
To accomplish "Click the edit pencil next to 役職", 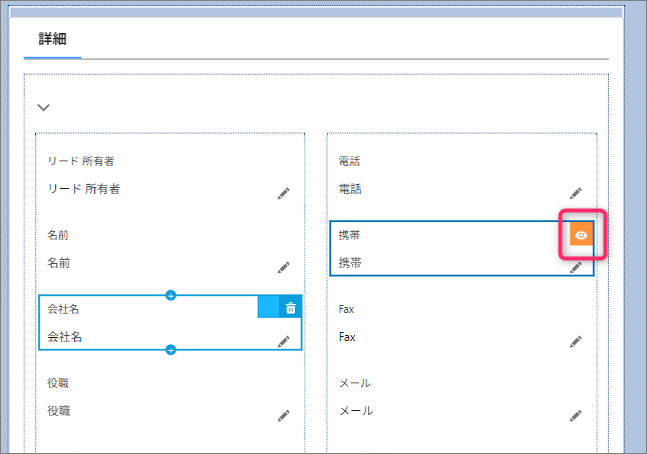I will pos(284,415).
